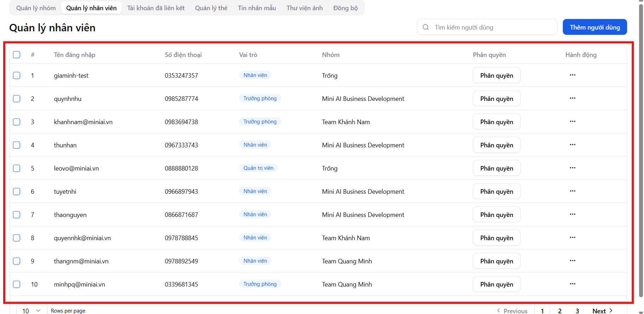Open actions ellipsis for leovo@miniai.vn
The image size is (644, 314).
click(572, 168)
